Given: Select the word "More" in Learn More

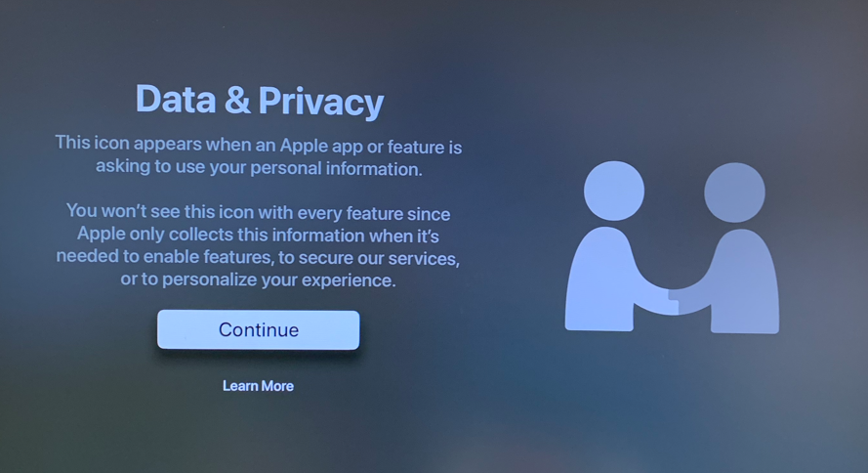Looking at the screenshot, I should click(275, 386).
